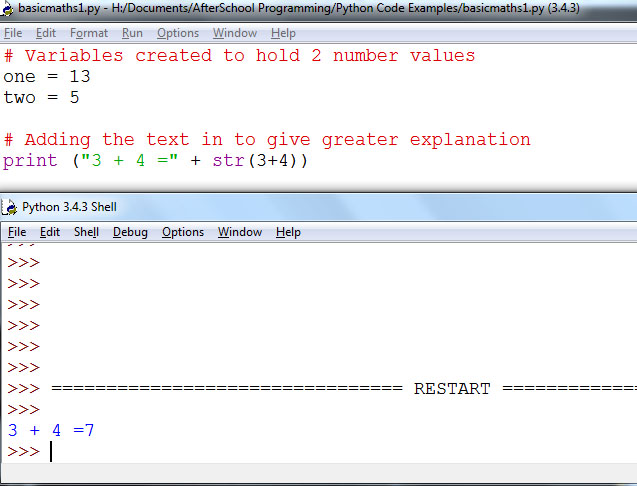Open the File menu in the Python Shell
Viewport: 637px width, 486px height.
(17, 232)
